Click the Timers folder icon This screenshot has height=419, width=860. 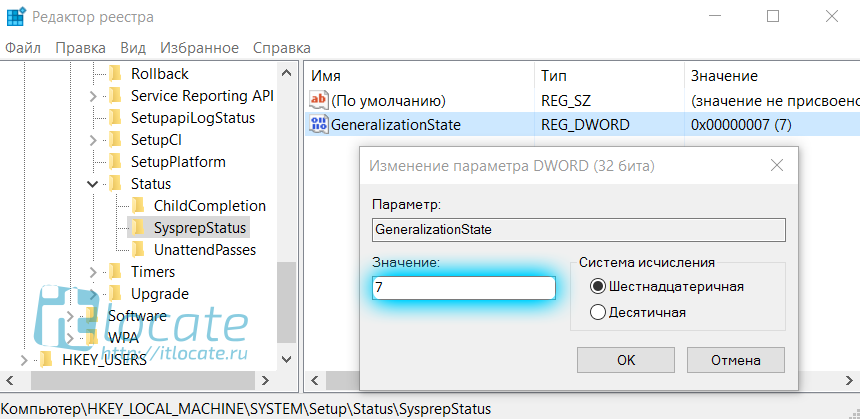pyautogui.click(x=115, y=272)
